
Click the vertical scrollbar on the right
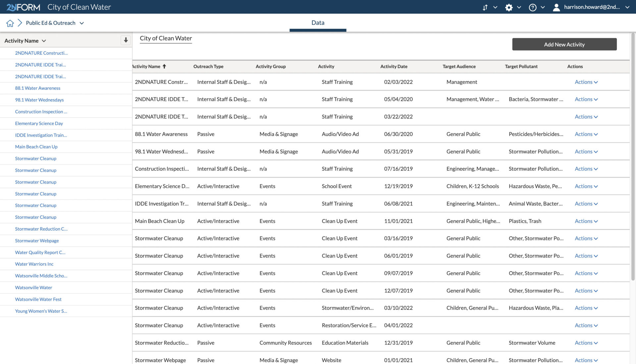click(633, 156)
